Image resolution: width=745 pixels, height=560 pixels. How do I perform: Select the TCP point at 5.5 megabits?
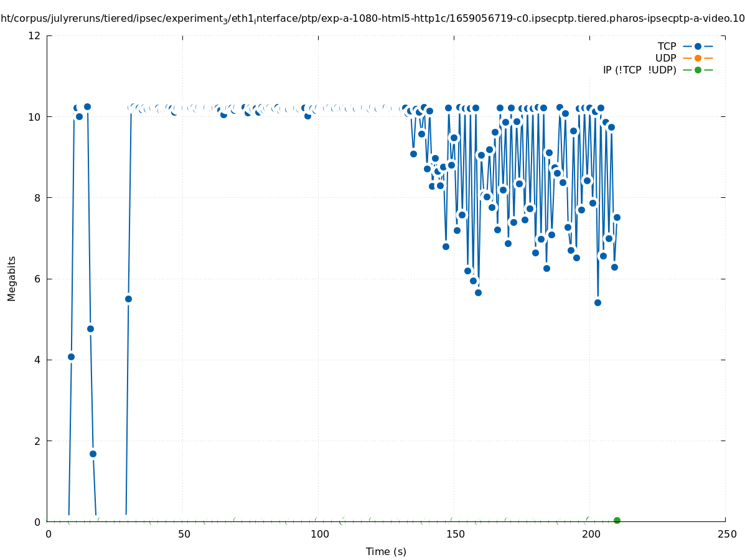(x=128, y=299)
